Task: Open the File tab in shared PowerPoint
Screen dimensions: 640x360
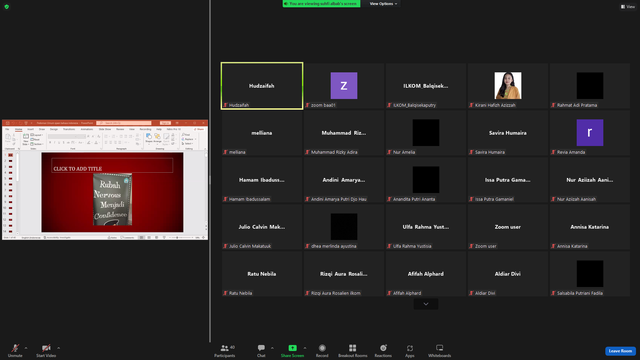Action: pos(7,129)
